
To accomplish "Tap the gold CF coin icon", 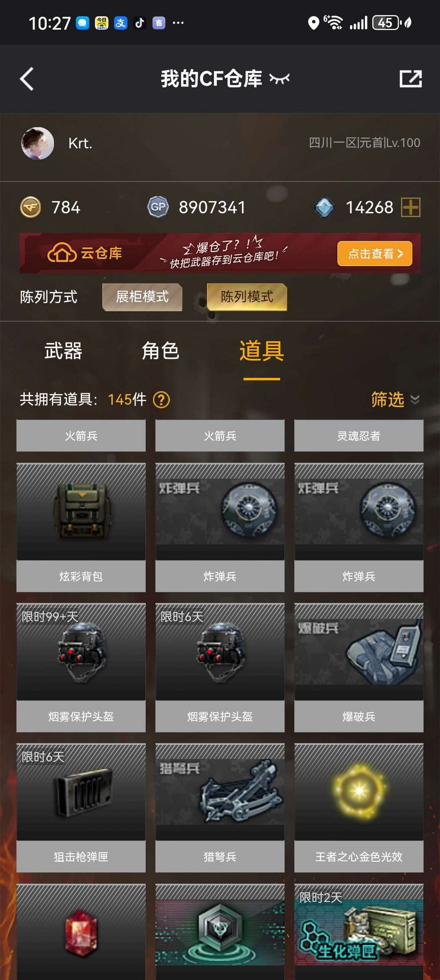I will (31, 207).
